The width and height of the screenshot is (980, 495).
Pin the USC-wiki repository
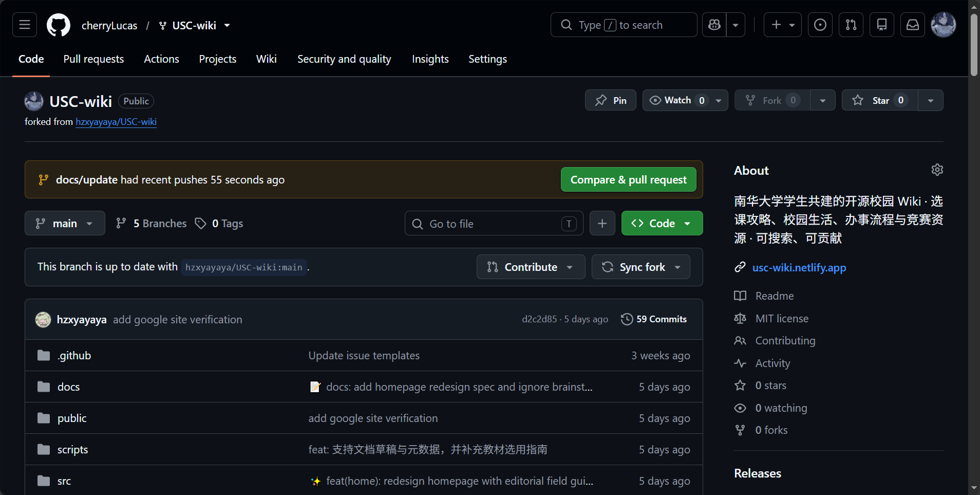[x=611, y=100]
